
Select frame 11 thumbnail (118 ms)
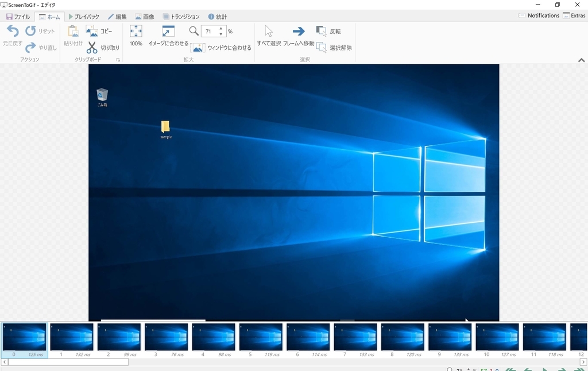click(x=544, y=340)
